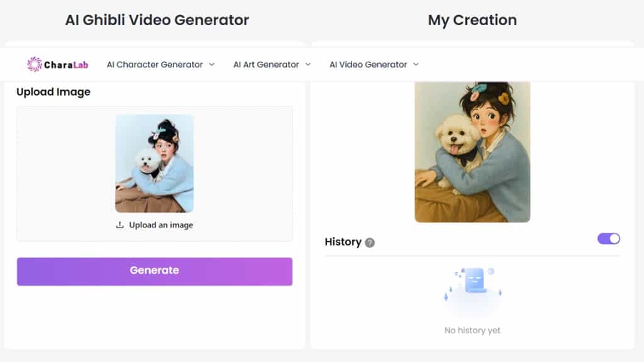The image size is (644, 362).
Task: Click the 'Upload an image' text
Action: click(x=161, y=225)
